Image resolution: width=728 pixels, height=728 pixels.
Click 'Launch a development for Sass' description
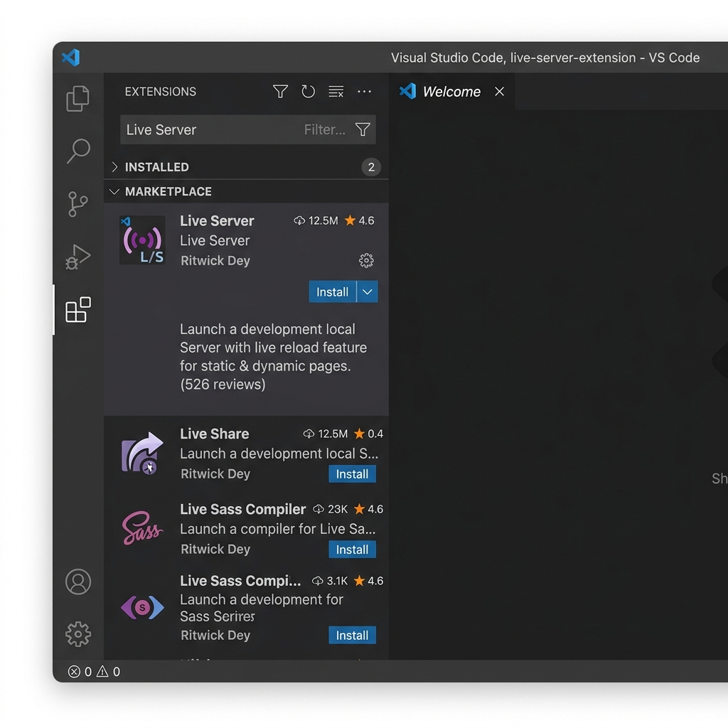(x=262, y=608)
